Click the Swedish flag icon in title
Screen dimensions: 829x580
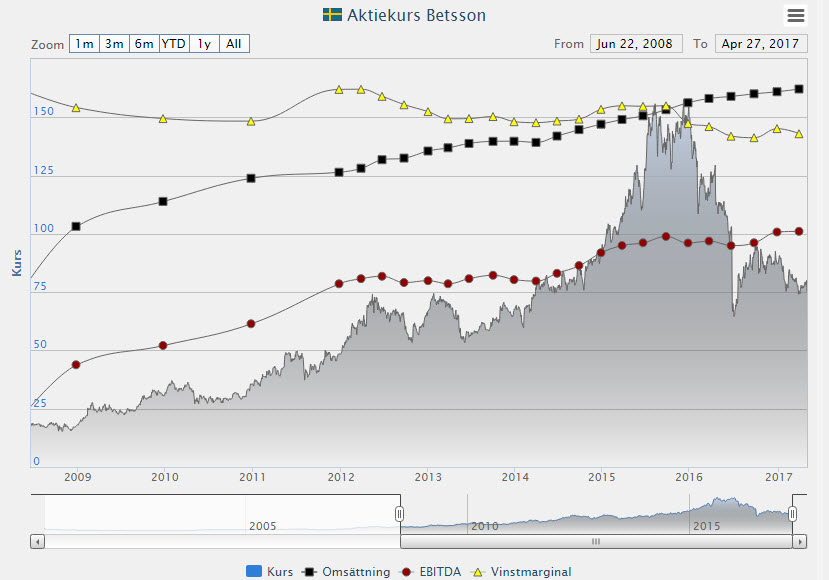click(333, 15)
